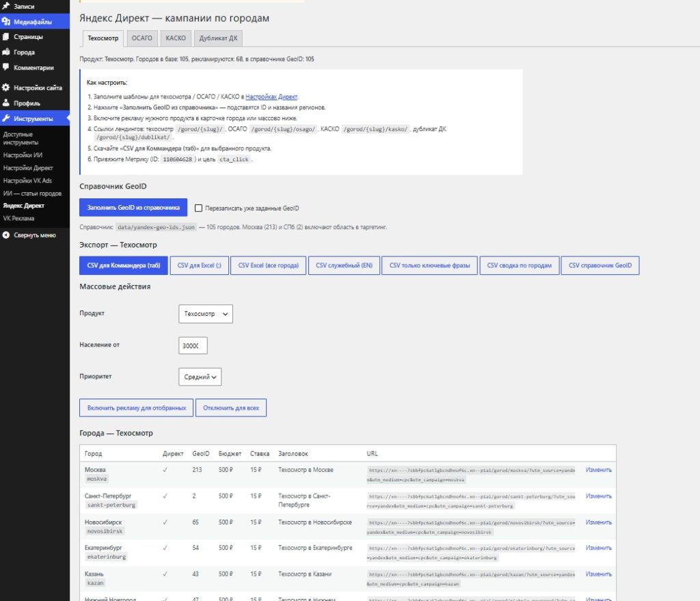Download CSV для Коммандера (таб)
The image size is (700, 601).
[124, 265]
